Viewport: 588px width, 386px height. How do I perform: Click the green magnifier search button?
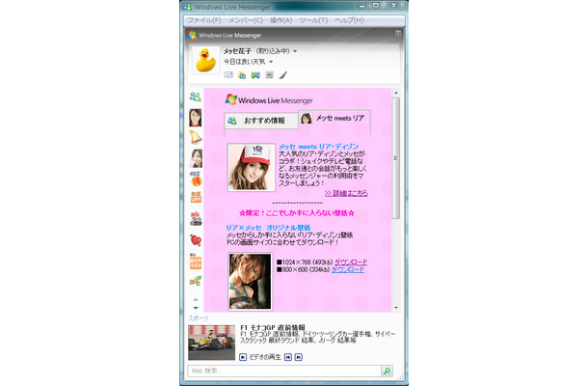tap(387, 371)
